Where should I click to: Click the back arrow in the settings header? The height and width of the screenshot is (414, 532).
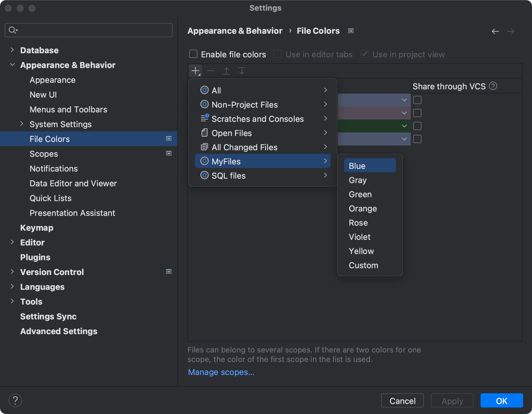tap(495, 31)
